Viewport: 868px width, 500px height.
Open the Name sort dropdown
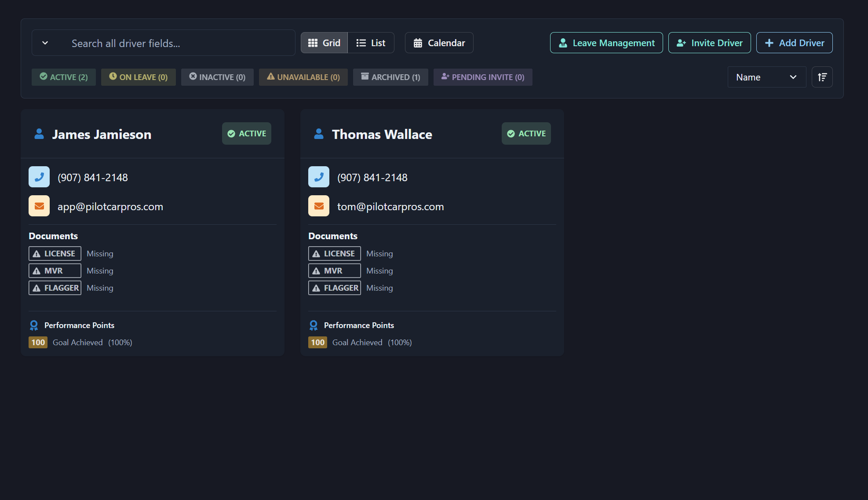tap(766, 77)
